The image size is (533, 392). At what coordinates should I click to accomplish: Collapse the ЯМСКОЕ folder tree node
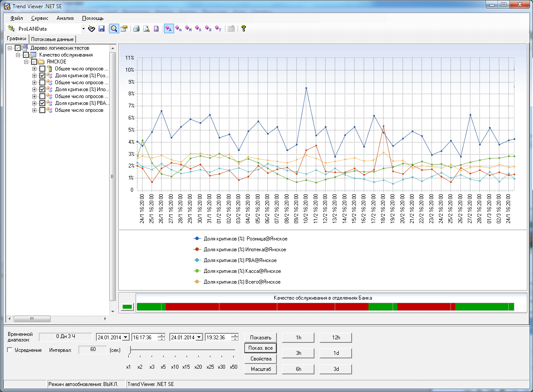tap(26, 62)
